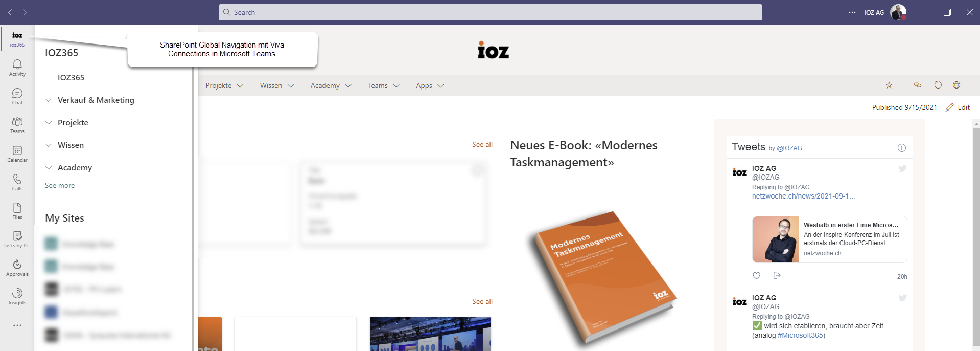The height and width of the screenshot is (351, 980).
Task: Open the Chat section
Action: click(x=17, y=96)
